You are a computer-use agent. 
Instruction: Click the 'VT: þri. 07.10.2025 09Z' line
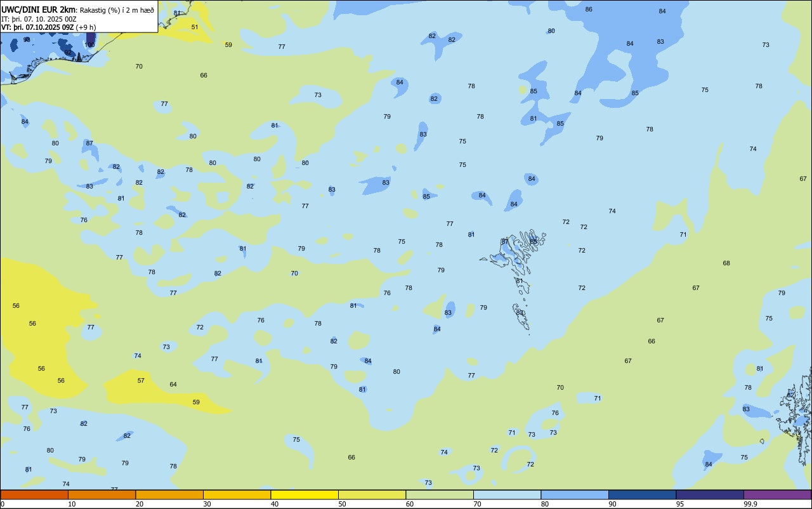click(x=37, y=27)
